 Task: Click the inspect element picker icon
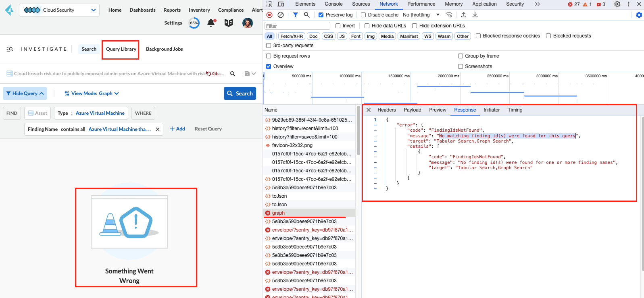click(269, 4)
